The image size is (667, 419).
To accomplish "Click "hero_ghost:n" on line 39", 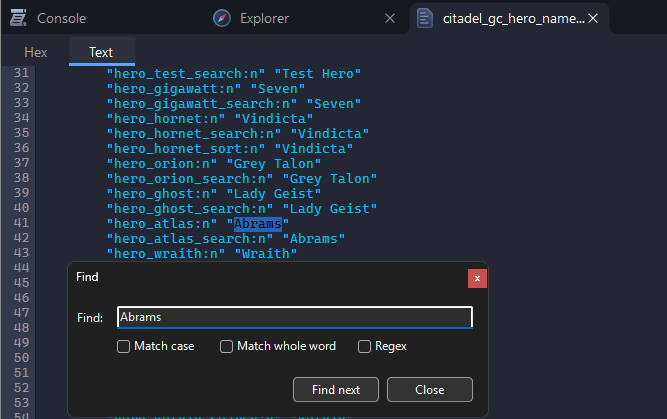I will point(162,194).
